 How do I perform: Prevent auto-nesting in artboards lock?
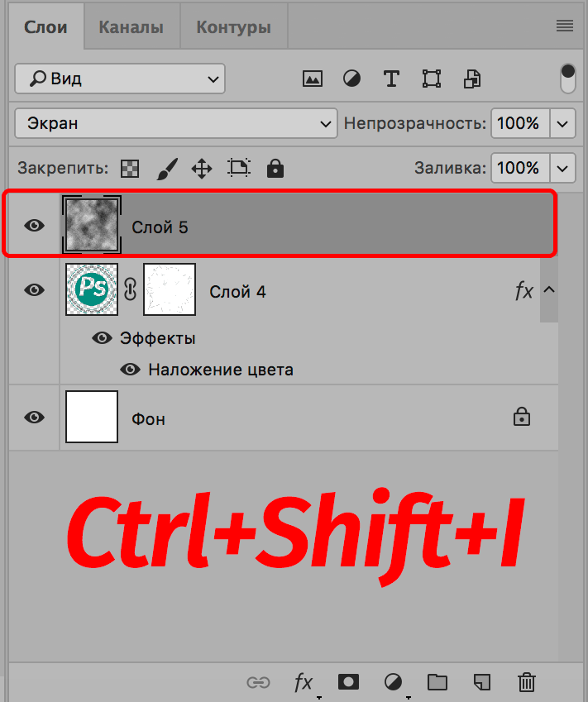point(239,169)
